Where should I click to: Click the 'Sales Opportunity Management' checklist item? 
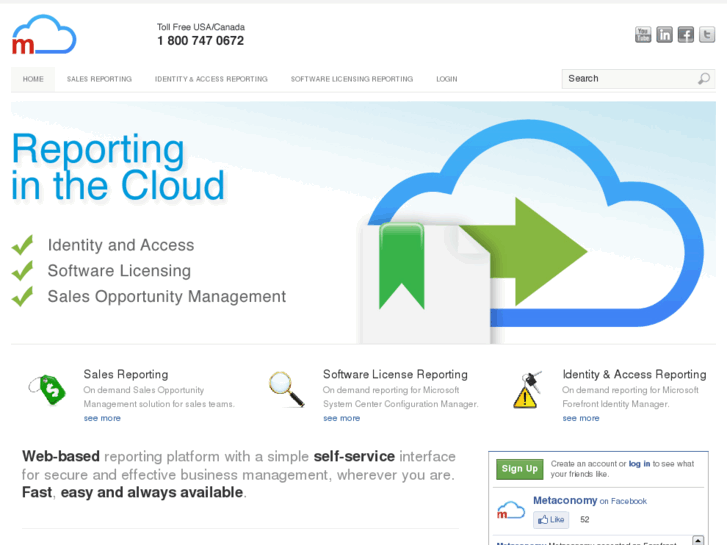click(x=167, y=296)
